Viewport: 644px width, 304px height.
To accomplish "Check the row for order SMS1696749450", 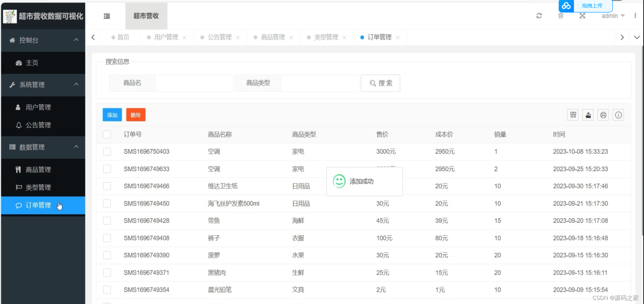I will [107, 203].
